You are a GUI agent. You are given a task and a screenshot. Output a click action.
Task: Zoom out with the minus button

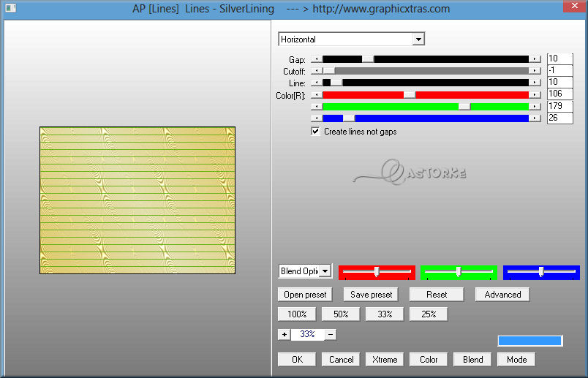coord(331,334)
